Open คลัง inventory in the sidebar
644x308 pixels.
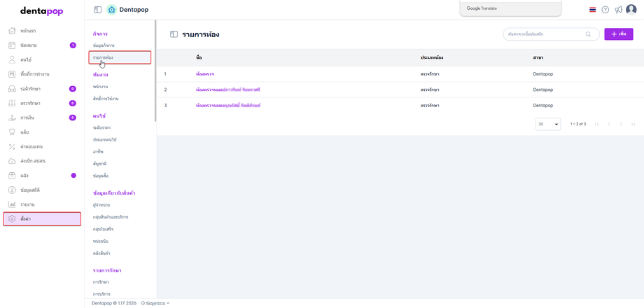point(24,176)
